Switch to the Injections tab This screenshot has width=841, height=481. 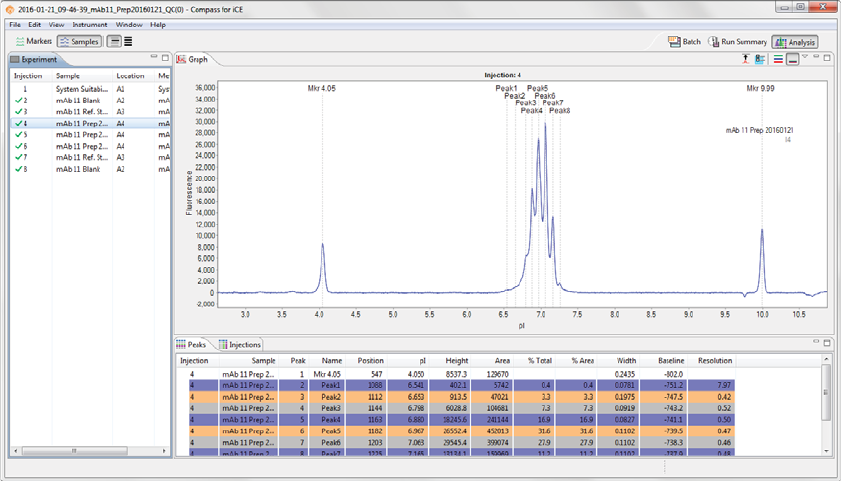239,345
